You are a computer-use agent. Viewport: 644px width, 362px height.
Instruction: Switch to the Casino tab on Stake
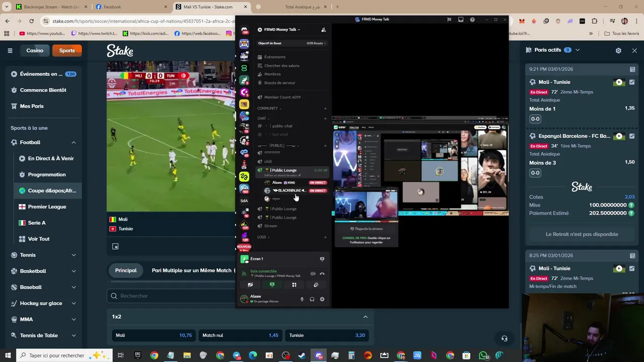(x=35, y=50)
